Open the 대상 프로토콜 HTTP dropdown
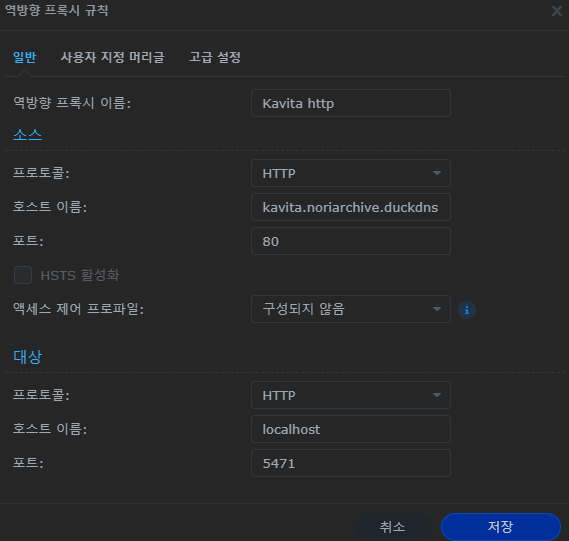The height and width of the screenshot is (541, 569). click(x=351, y=395)
